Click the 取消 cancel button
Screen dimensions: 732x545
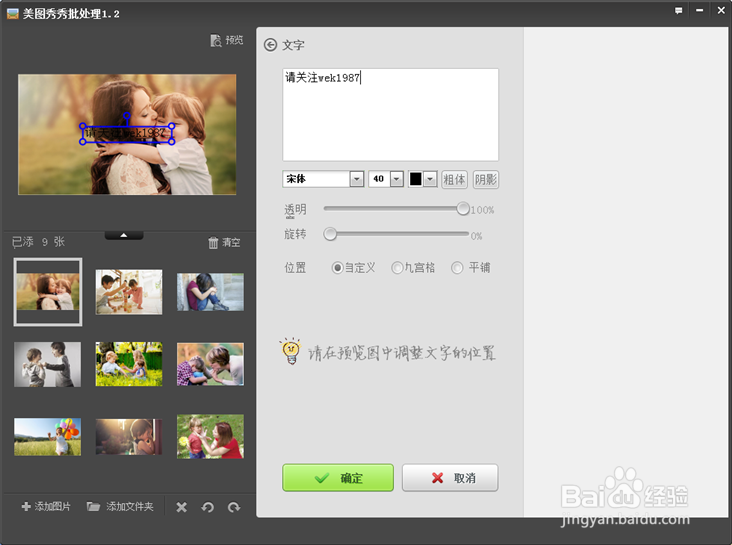coord(450,477)
